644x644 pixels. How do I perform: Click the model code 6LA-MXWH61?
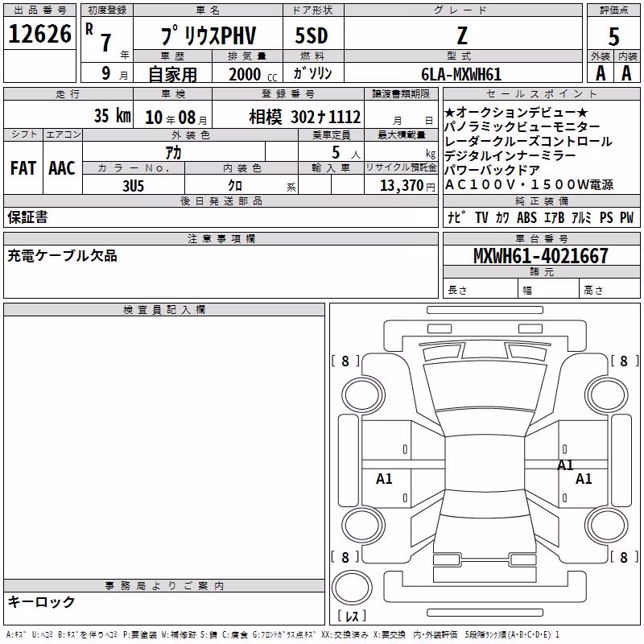461,74
